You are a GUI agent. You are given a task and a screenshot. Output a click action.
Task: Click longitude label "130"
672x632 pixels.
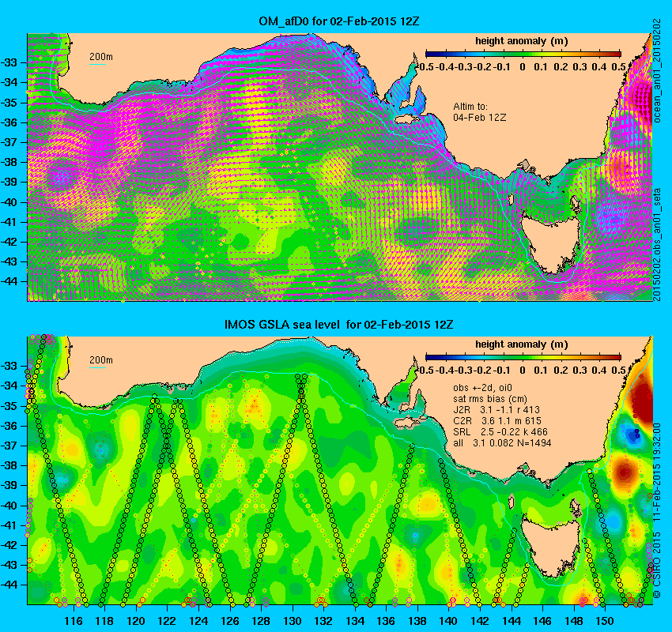(293, 621)
